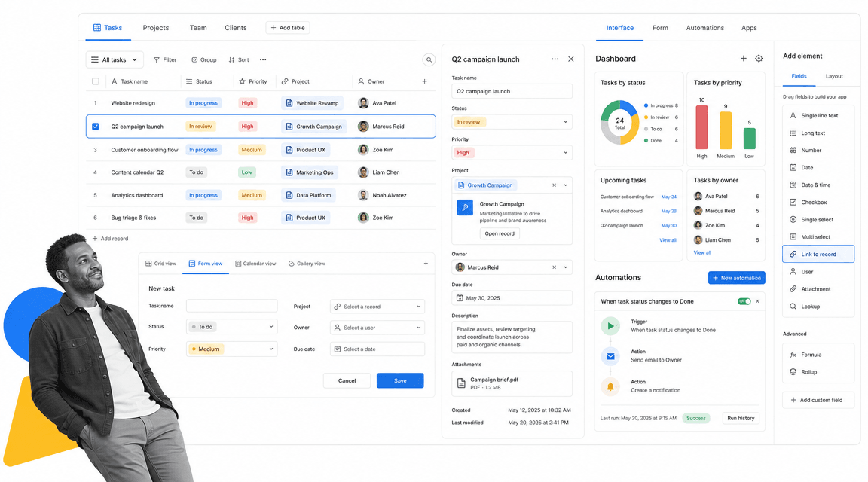Expand the Project dropdown chevron in the record panel

coord(565,185)
